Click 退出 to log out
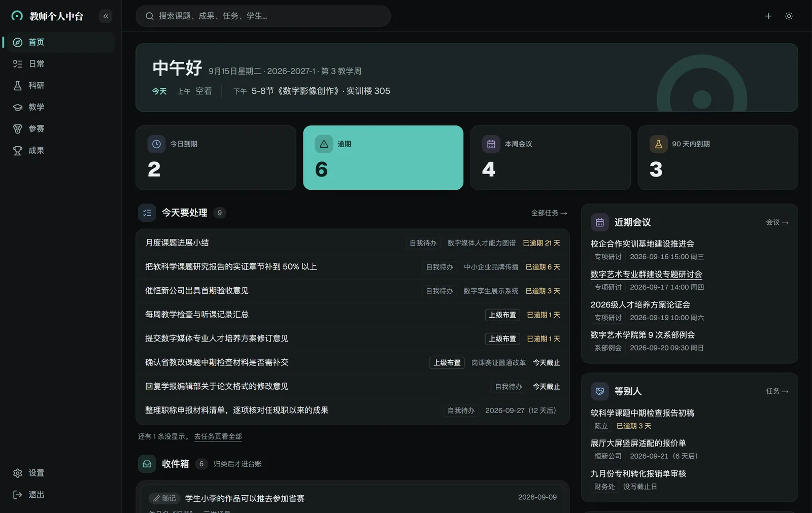 (60, 495)
